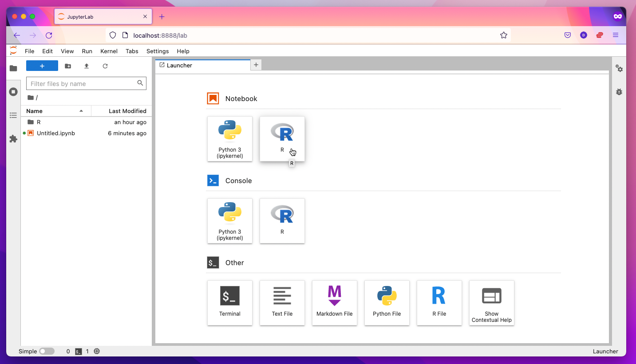Click the blue New Launcher plus button

(42, 66)
